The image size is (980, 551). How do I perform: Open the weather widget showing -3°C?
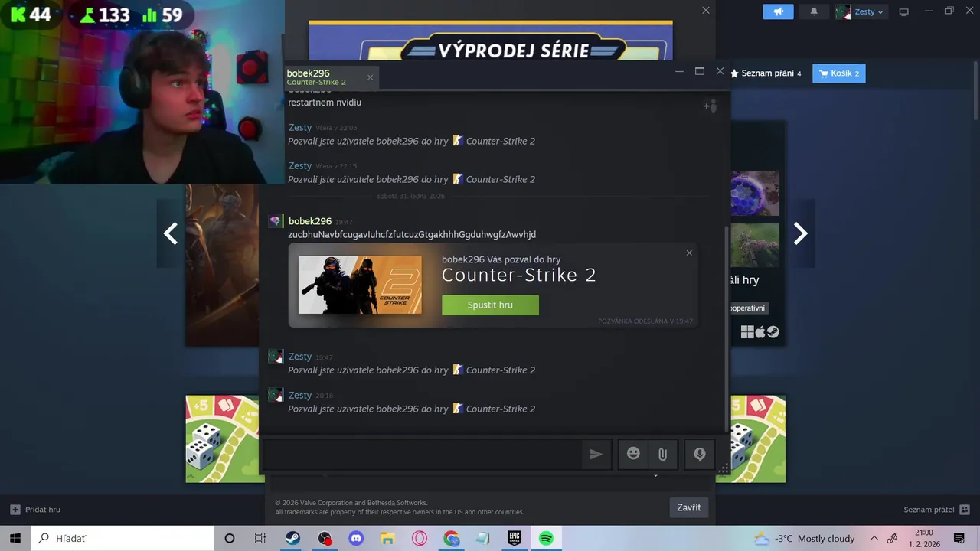pos(805,538)
